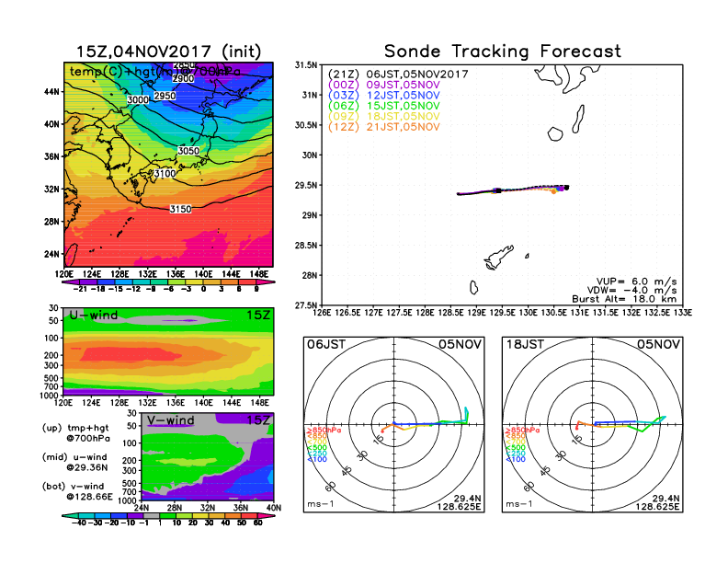728x563 pixels.
Task: Click "ms-1" unit in the 06JST hodograph
Action: coord(321,504)
